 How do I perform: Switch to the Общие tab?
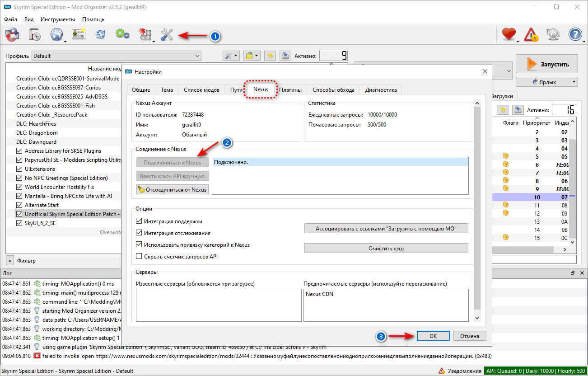tap(141, 89)
